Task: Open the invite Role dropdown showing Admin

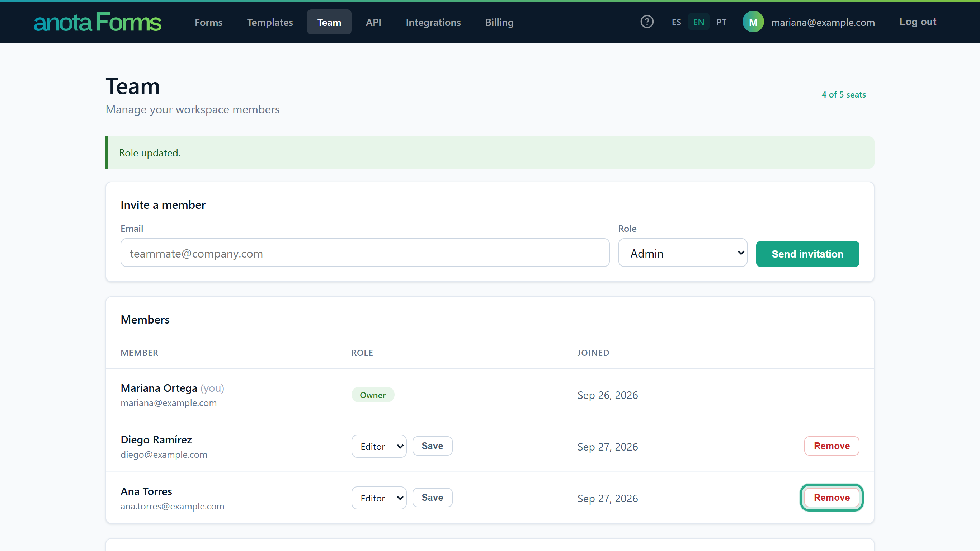Action: pos(683,253)
